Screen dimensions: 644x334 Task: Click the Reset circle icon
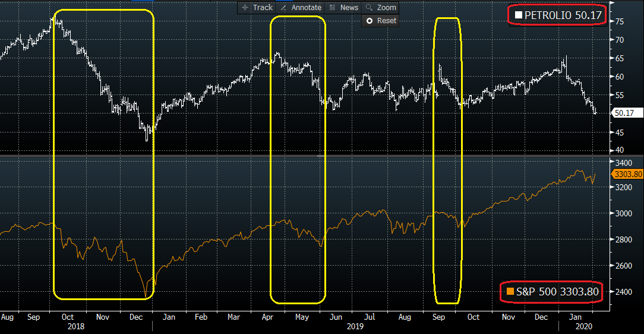pyautogui.click(x=370, y=21)
